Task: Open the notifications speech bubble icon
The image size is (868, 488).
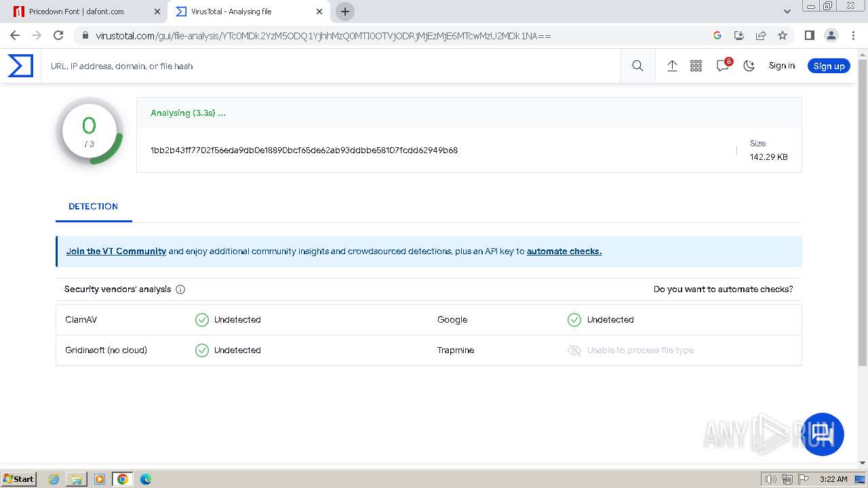Action: pyautogui.click(x=723, y=66)
